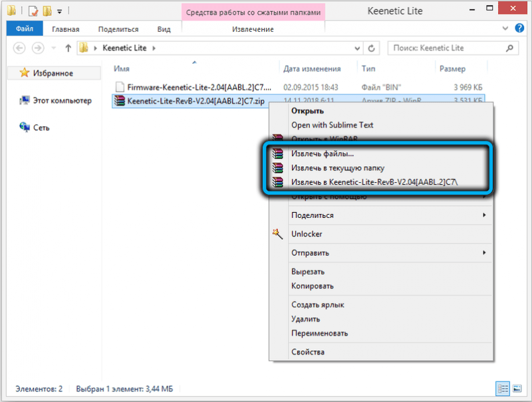532x402 pixels.
Task: Switch to details view icon in the status bar
Action: pos(503,389)
